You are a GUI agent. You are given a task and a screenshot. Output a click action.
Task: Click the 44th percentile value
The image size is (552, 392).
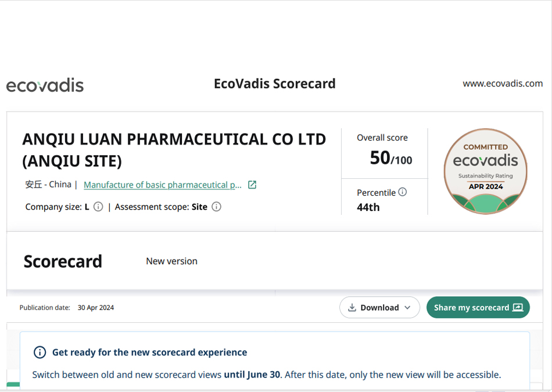(368, 207)
